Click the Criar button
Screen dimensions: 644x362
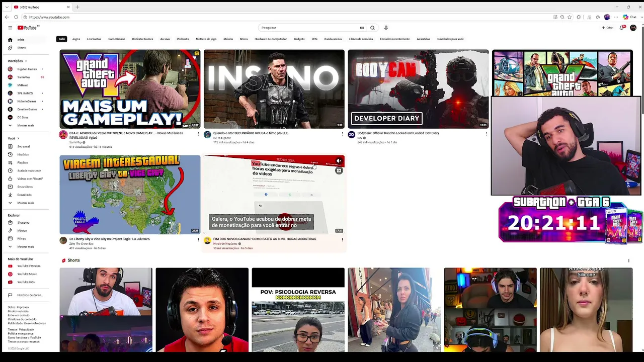607,28
